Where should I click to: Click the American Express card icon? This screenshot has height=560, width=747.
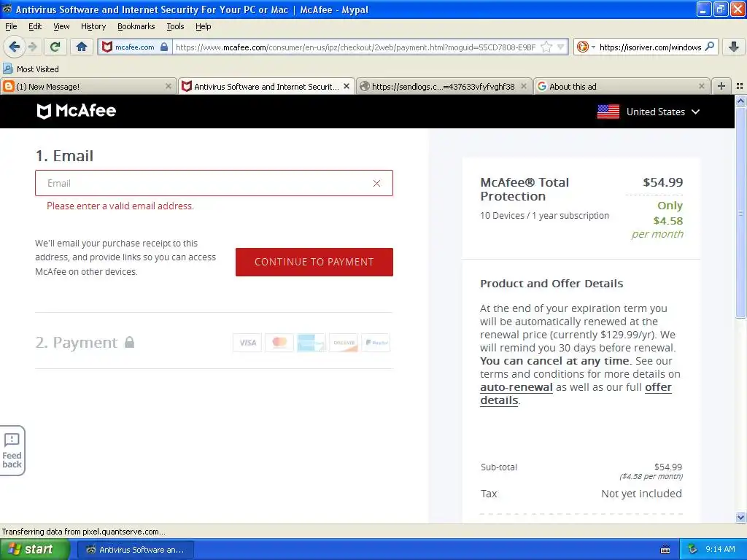(311, 343)
